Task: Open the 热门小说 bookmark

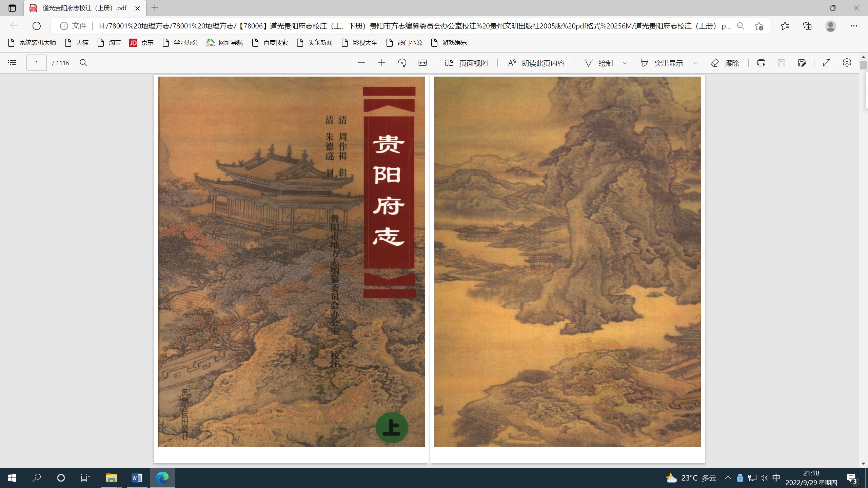Action: tap(405, 43)
